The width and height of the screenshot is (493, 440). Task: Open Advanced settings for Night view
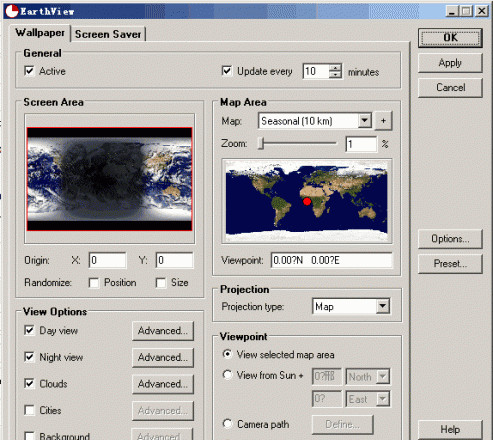[163, 357]
